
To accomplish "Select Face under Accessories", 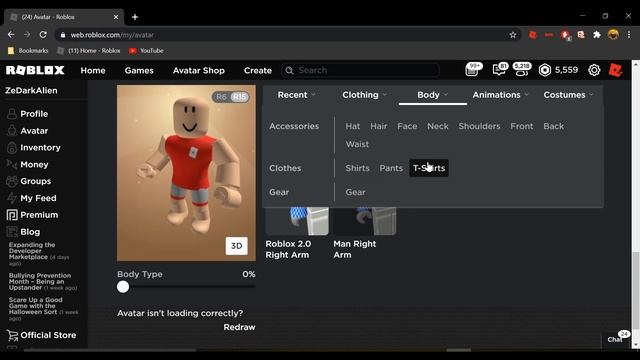I will [x=407, y=126].
